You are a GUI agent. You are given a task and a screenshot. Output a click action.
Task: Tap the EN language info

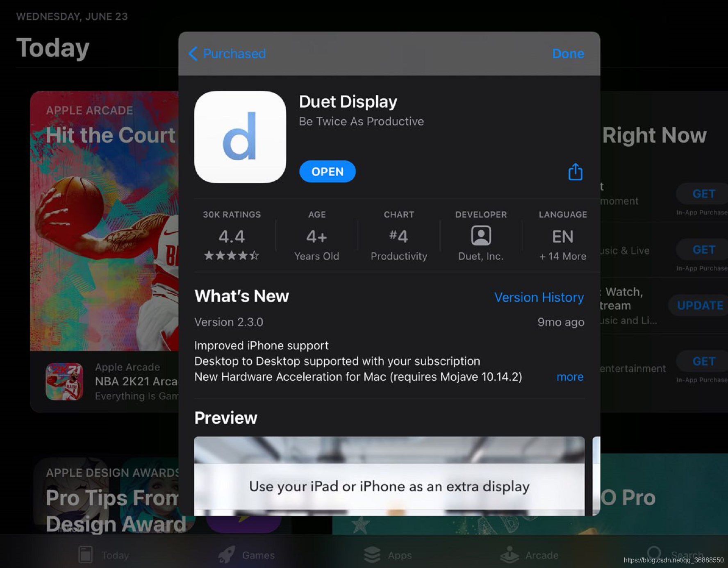pos(562,236)
